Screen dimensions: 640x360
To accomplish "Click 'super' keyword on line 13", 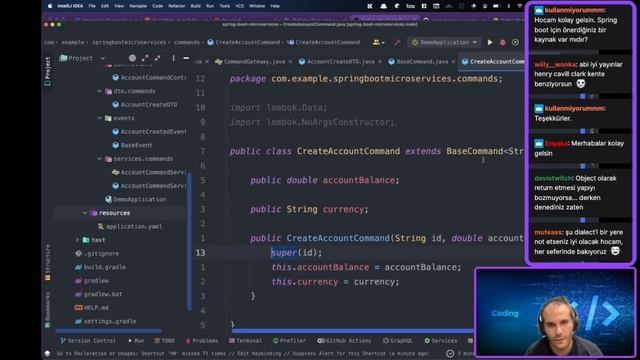I will (284, 253).
